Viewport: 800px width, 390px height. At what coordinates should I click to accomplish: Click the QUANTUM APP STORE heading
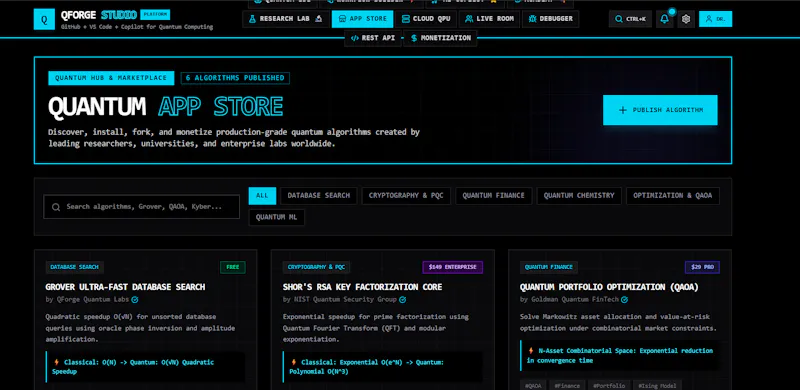pos(165,106)
